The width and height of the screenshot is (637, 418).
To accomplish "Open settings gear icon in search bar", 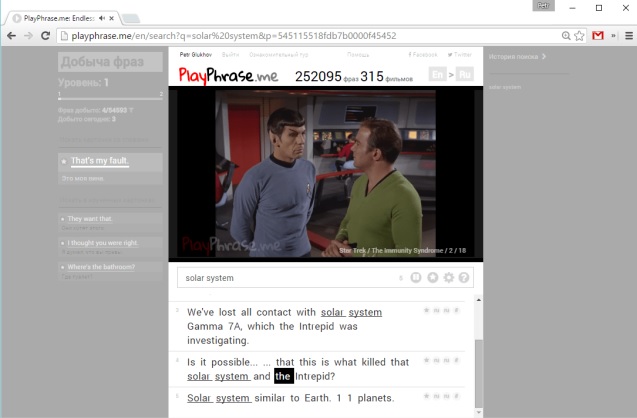I will pos(448,277).
